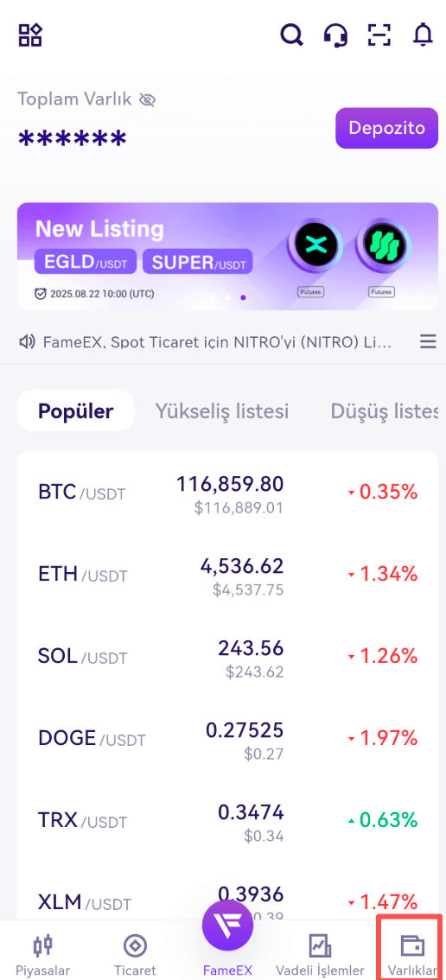Select the Popüler tab

coord(76,410)
